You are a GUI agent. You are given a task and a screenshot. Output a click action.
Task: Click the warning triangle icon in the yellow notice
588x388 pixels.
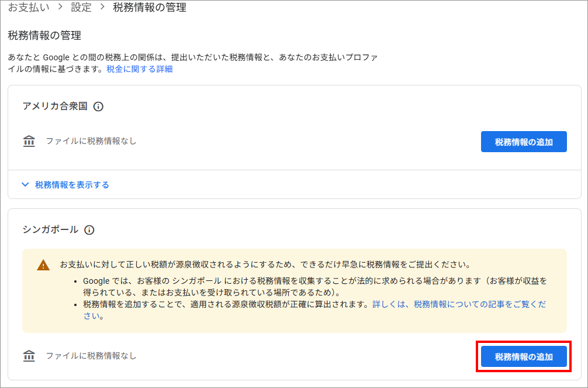click(x=43, y=265)
